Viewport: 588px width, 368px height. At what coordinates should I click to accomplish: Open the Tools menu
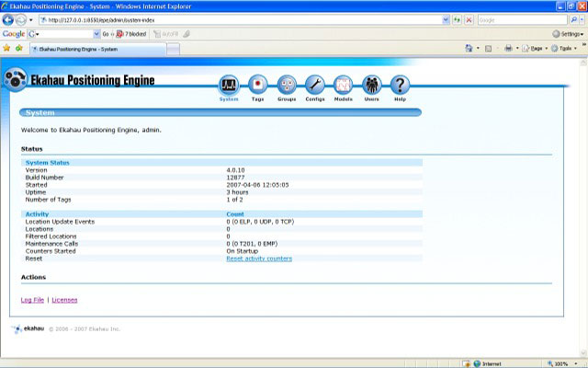(x=563, y=49)
